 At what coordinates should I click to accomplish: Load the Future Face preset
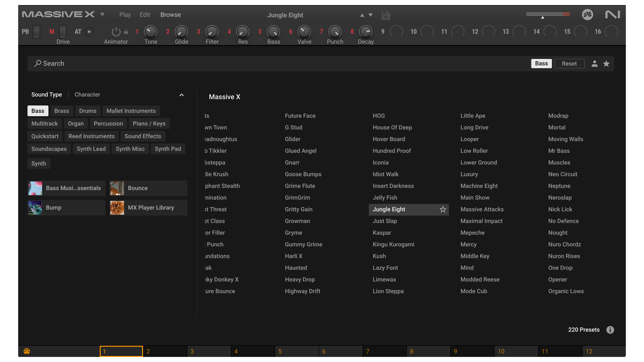300,116
